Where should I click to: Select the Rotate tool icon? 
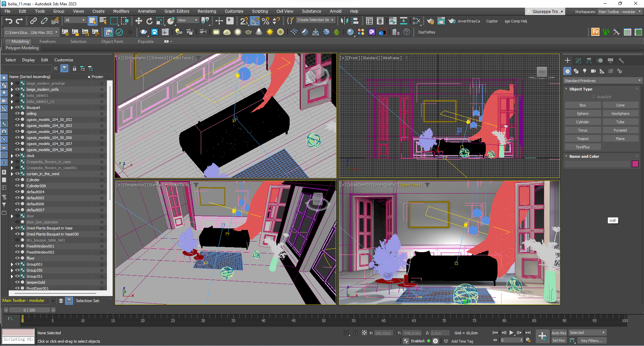149,21
